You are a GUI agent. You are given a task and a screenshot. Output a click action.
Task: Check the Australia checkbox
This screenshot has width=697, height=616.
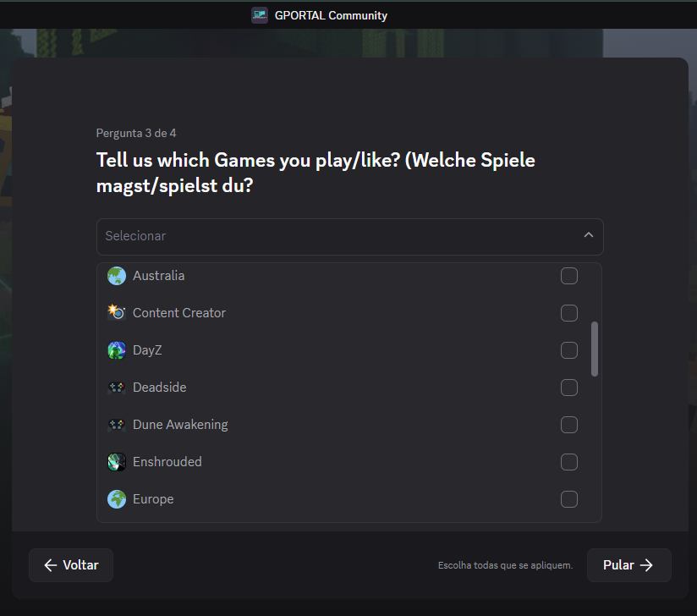point(569,276)
